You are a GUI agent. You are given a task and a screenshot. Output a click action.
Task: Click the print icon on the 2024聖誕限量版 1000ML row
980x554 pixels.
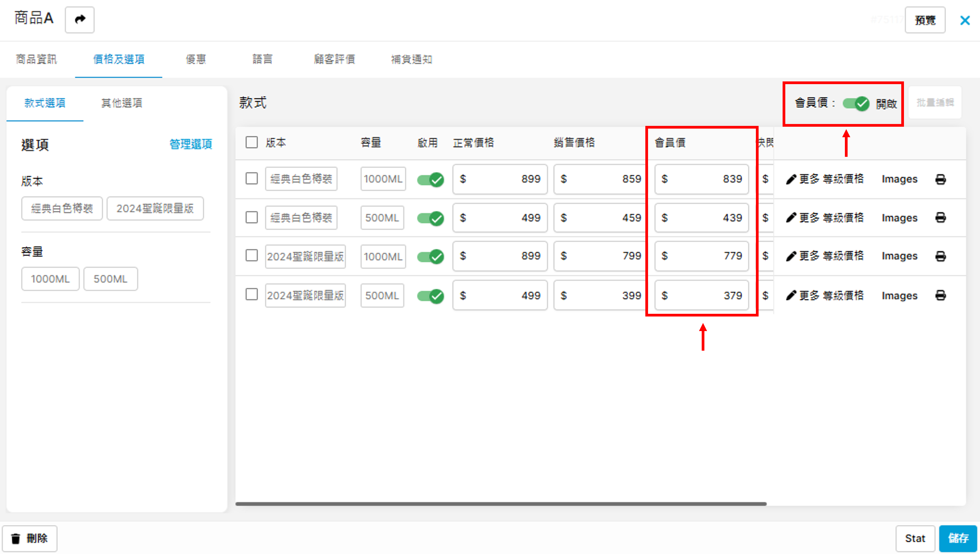940,256
